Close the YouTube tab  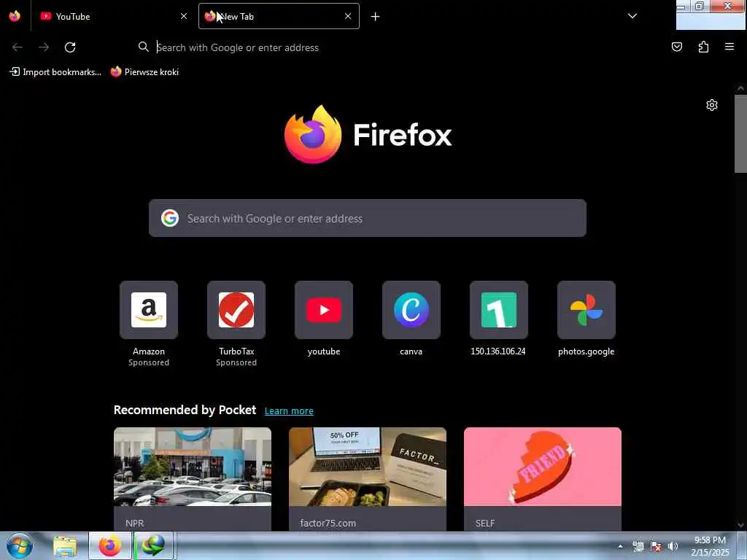[184, 16]
